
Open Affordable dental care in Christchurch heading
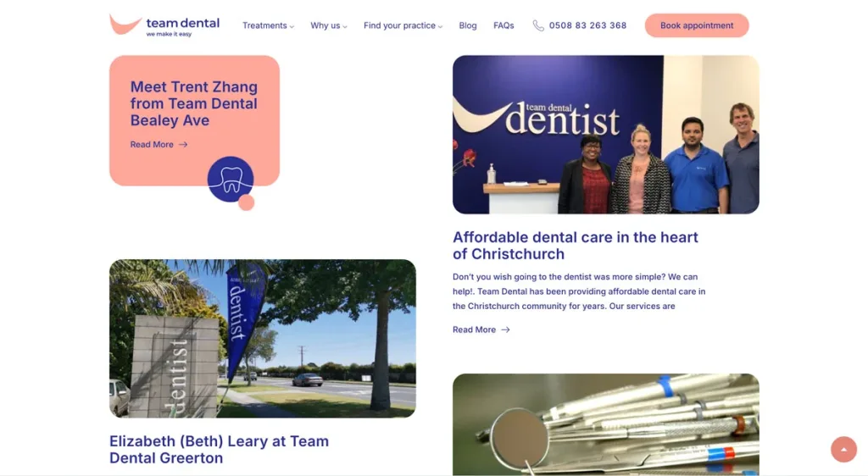(x=576, y=246)
